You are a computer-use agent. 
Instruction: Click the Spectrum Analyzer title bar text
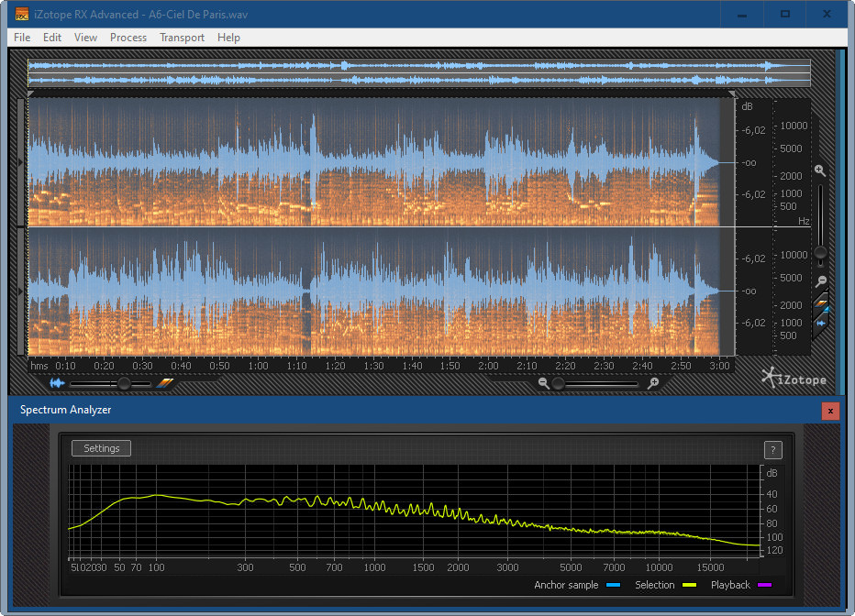(65, 410)
